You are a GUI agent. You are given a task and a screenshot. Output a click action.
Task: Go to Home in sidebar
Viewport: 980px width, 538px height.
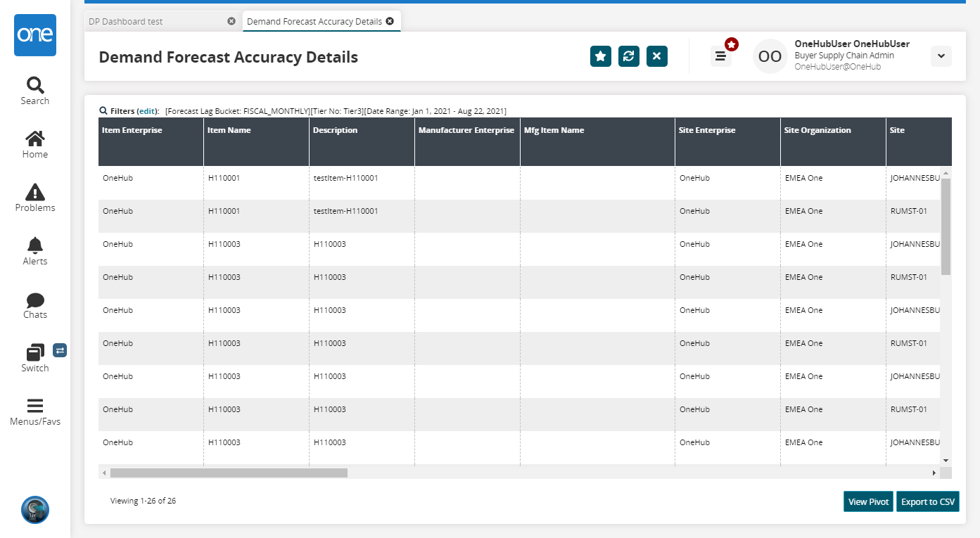pos(35,139)
